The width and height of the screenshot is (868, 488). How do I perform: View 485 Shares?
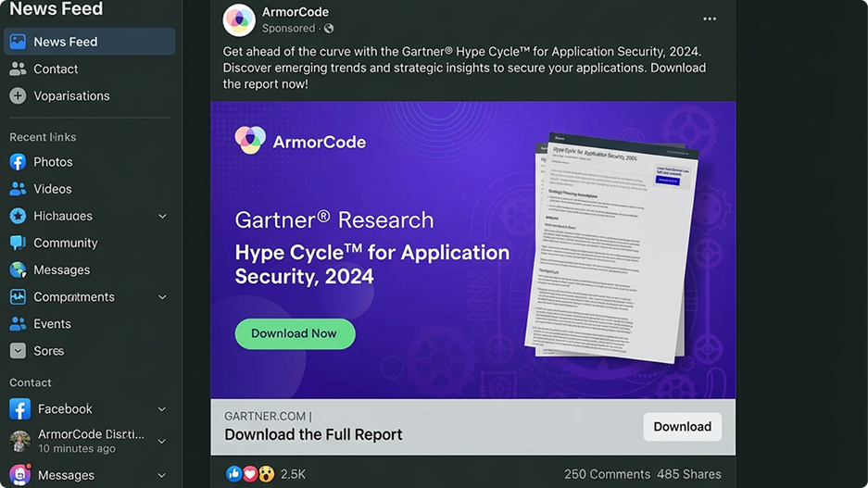pyautogui.click(x=688, y=474)
